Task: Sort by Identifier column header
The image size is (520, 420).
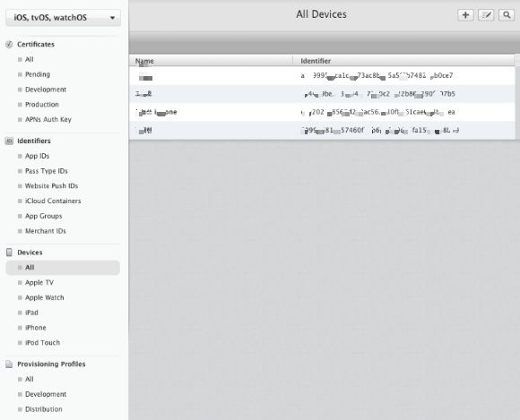Action: (403, 61)
